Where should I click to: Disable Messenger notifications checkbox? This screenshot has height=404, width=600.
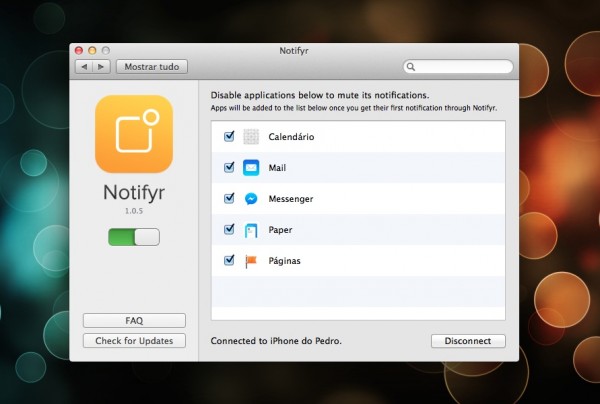tap(229, 198)
